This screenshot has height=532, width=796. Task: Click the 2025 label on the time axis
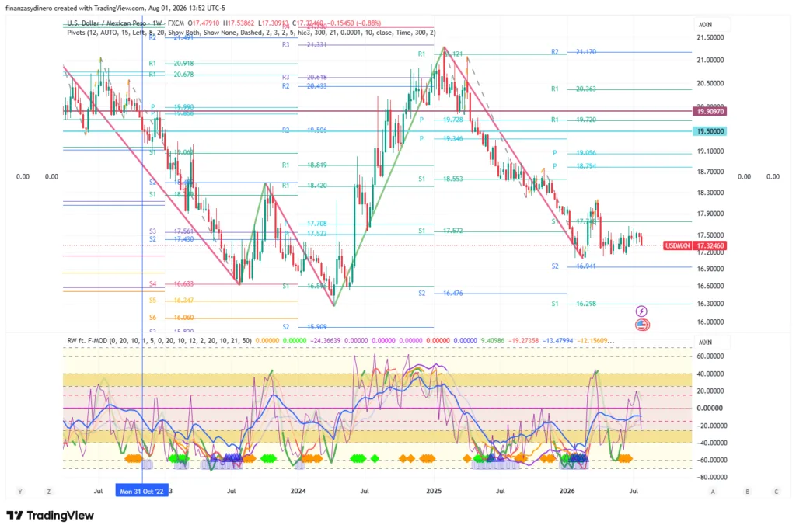click(x=434, y=491)
